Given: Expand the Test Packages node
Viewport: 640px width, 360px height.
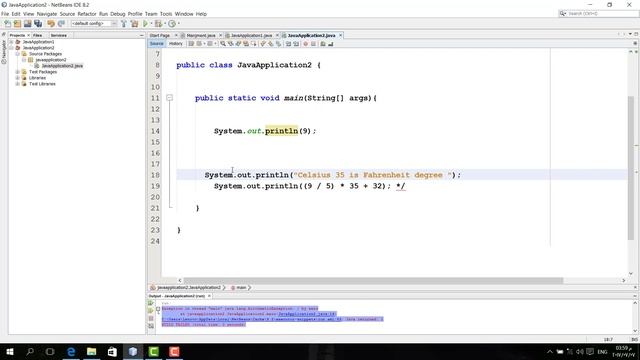Looking at the screenshot, I should [x=18, y=72].
